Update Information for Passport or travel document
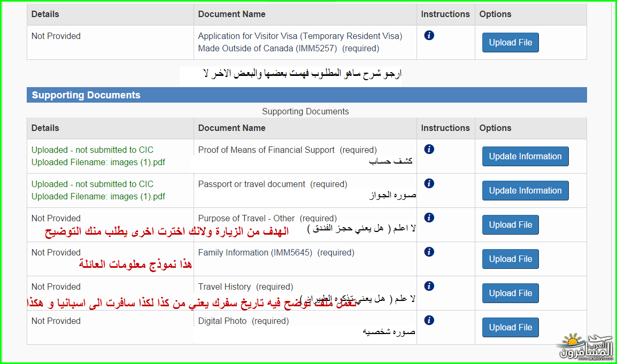This screenshot has height=364, width=617. (526, 190)
